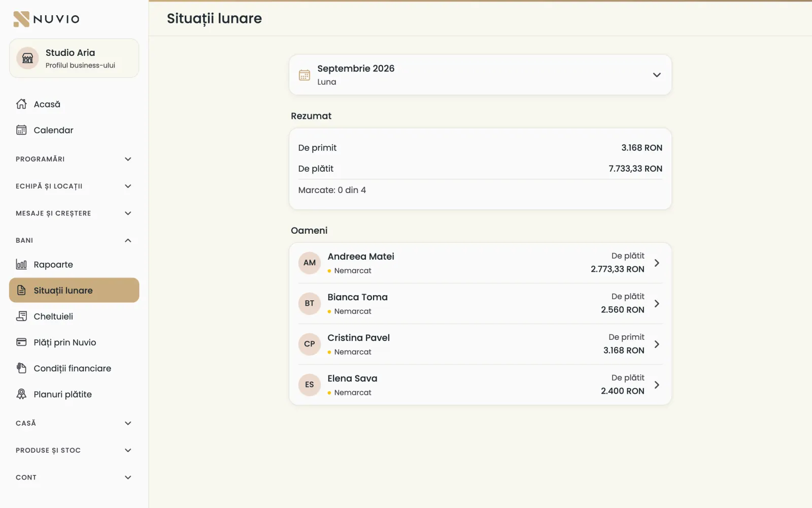Click the '7.733,33 RON' de plătit total
This screenshot has width=812, height=508.
point(635,169)
